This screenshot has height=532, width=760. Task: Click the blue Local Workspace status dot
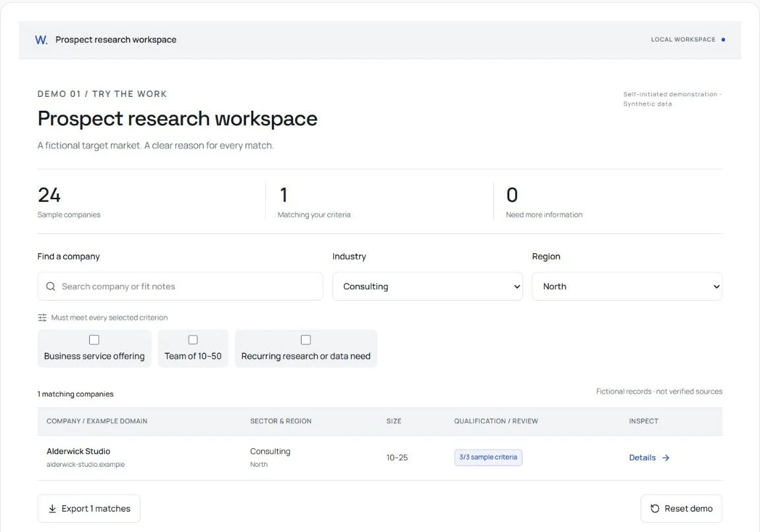pos(723,40)
